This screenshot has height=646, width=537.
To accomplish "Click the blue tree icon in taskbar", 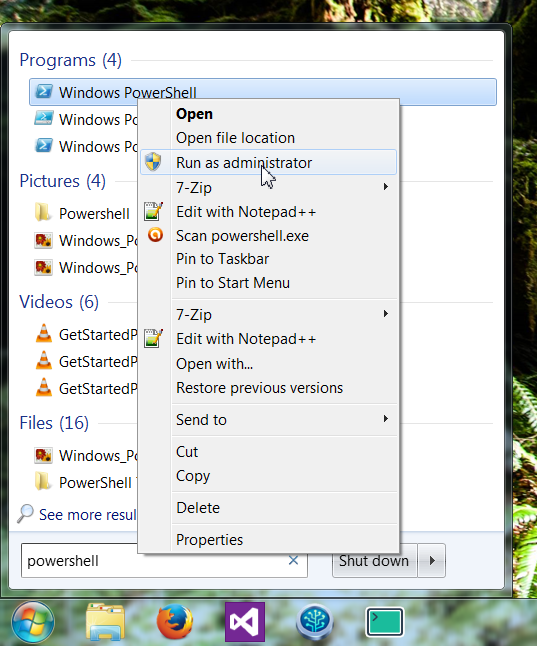I will [x=315, y=622].
